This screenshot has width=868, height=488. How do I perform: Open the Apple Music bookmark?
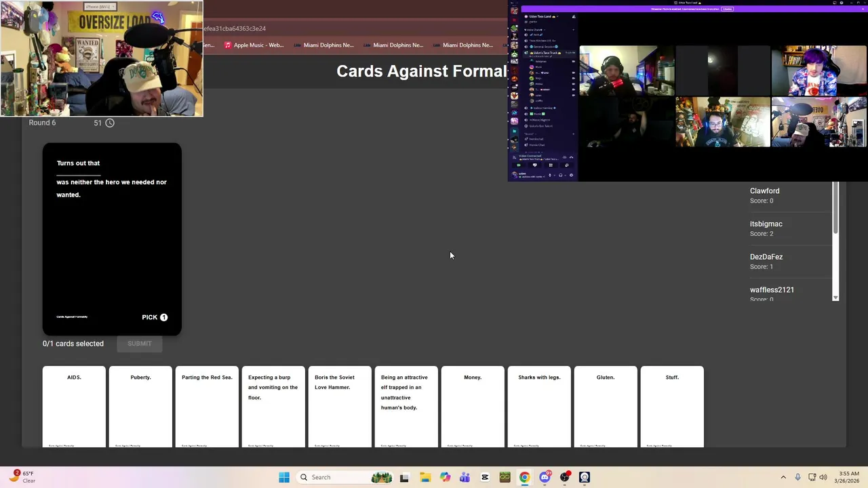coord(254,45)
